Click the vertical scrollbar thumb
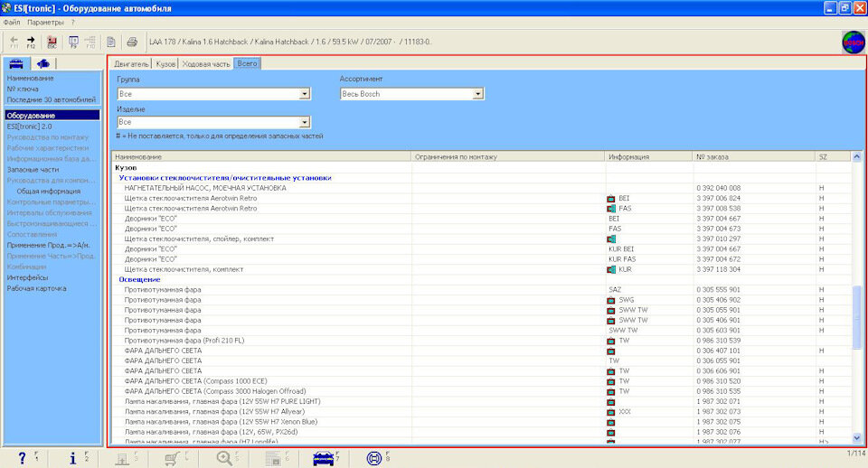Image resolution: width=868 pixels, height=468 pixels. (x=857, y=317)
